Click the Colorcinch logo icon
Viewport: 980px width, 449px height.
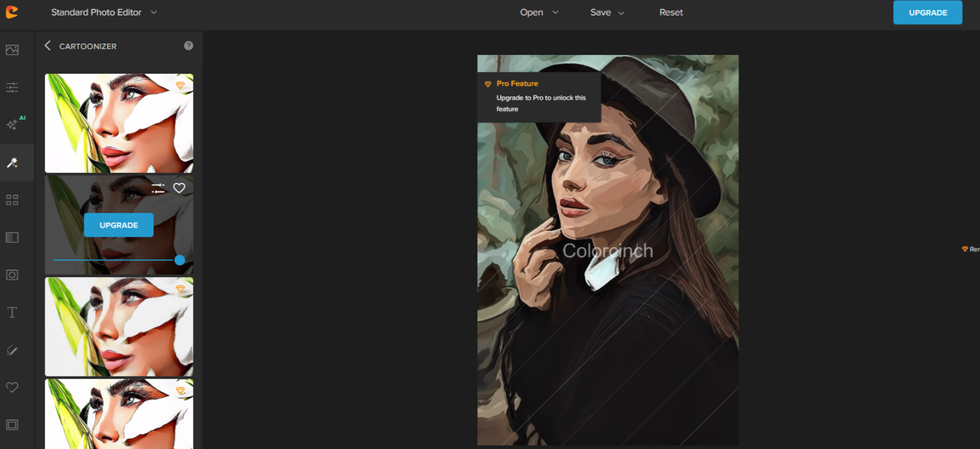pos(12,12)
